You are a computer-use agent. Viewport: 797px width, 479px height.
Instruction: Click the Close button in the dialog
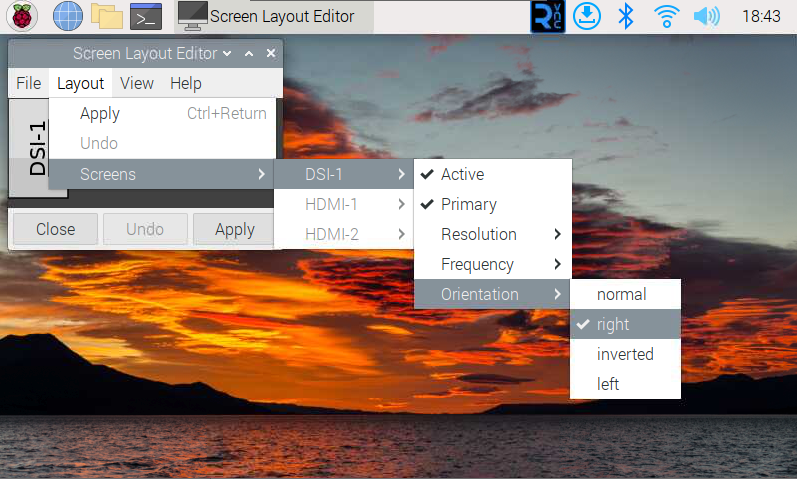click(55, 229)
